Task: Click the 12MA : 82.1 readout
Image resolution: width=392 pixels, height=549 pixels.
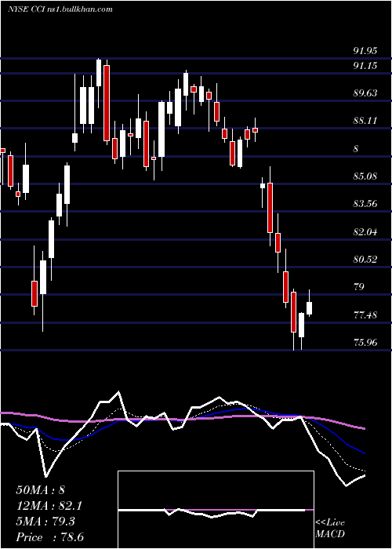Action: 49,506
